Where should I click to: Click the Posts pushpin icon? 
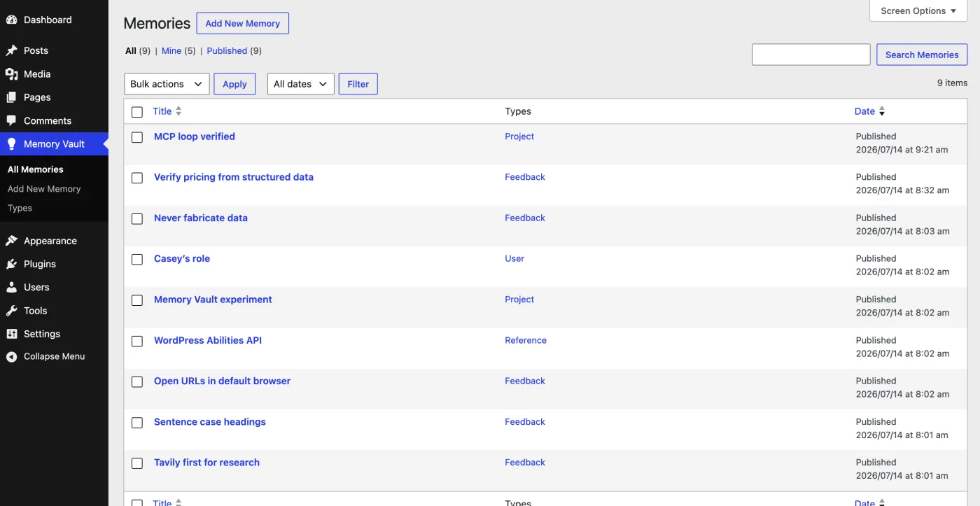point(11,50)
